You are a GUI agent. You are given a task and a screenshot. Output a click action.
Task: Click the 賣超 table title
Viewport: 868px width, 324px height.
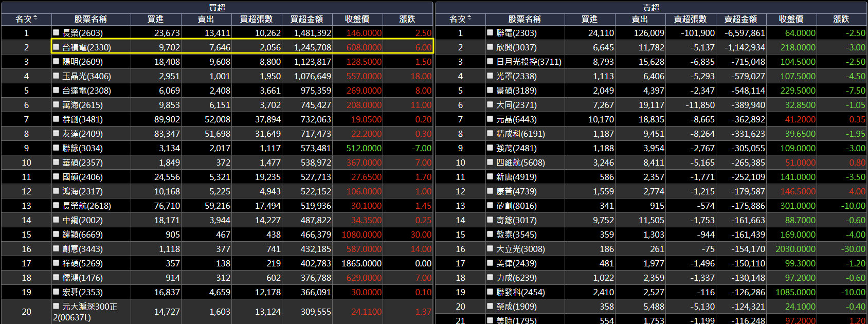coord(651,7)
